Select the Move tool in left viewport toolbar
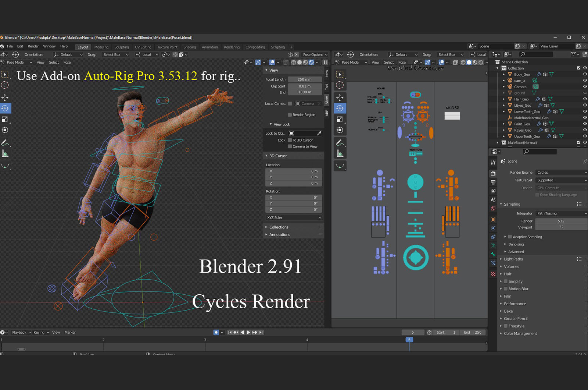This screenshot has width=588, height=390. [x=5, y=97]
